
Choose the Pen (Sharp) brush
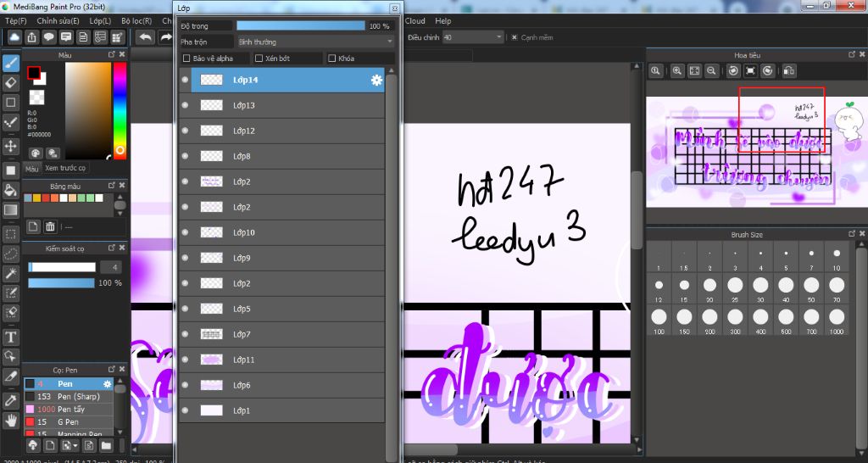click(68, 397)
